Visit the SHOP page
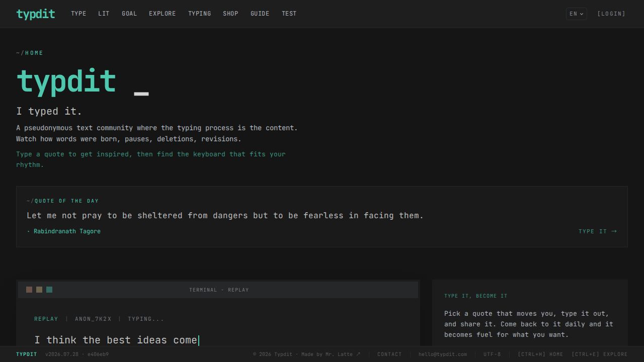This screenshot has height=362, width=644. point(230,14)
